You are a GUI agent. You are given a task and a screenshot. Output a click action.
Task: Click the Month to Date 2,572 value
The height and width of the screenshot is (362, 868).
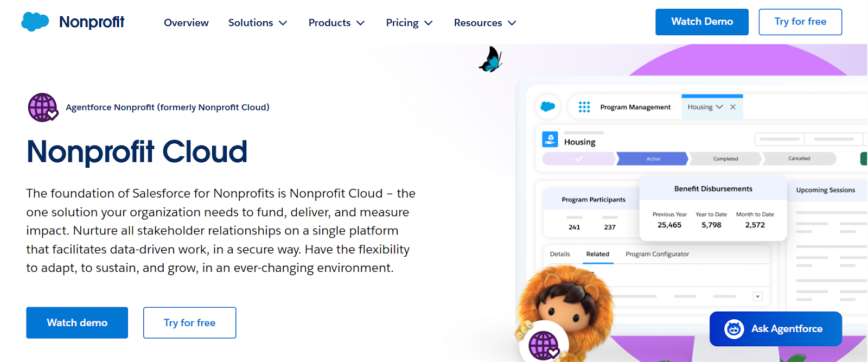(x=755, y=225)
